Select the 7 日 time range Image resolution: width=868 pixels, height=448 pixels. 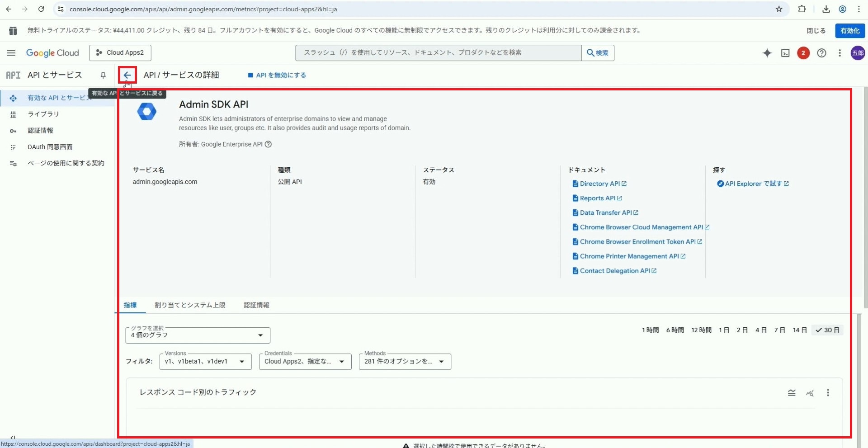point(779,330)
